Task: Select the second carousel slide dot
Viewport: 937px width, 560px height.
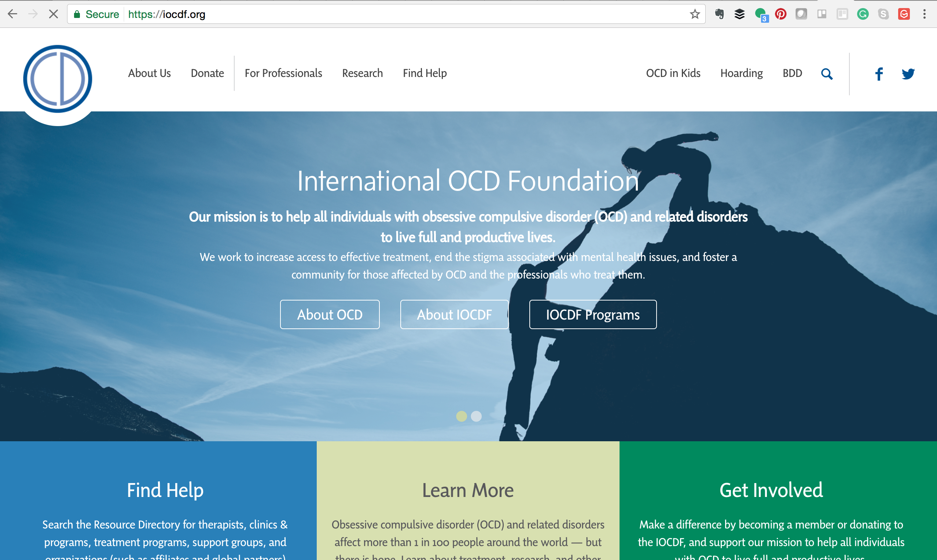Action: click(476, 416)
